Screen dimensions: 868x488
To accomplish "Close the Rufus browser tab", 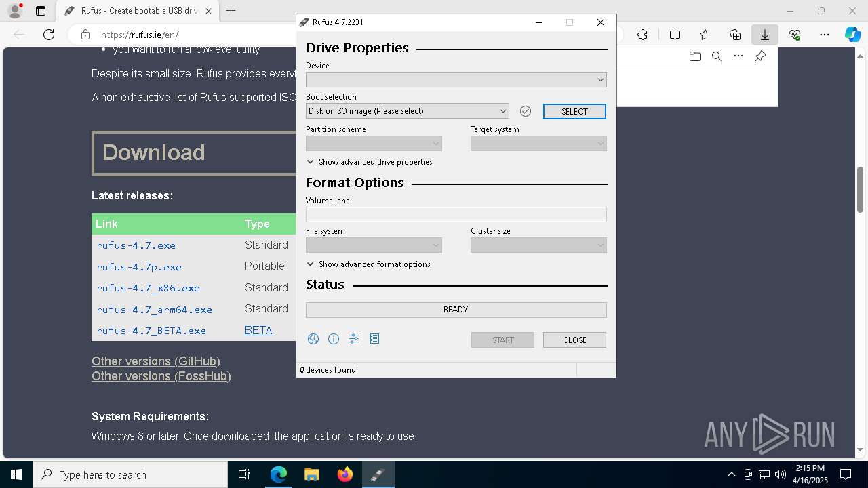I will click(208, 11).
